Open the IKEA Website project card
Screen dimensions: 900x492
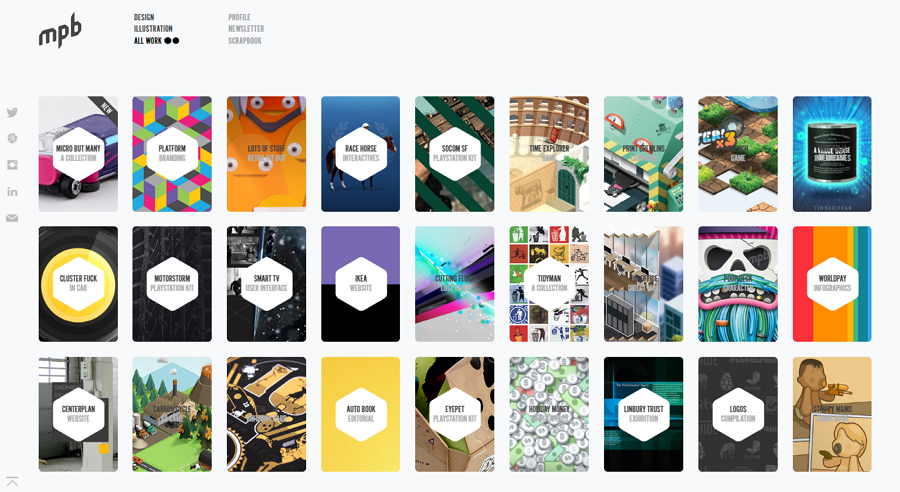tap(360, 284)
